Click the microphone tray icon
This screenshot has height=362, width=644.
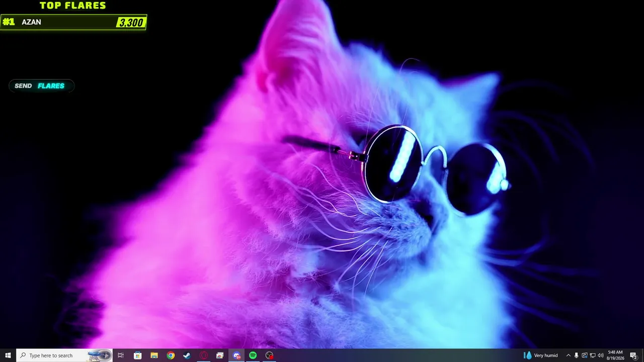577,355
